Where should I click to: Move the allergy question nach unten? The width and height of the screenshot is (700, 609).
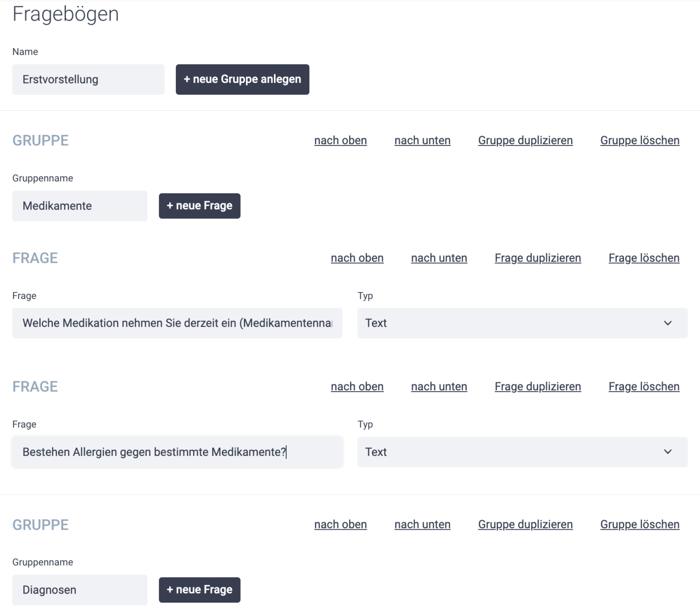click(439, 386)
